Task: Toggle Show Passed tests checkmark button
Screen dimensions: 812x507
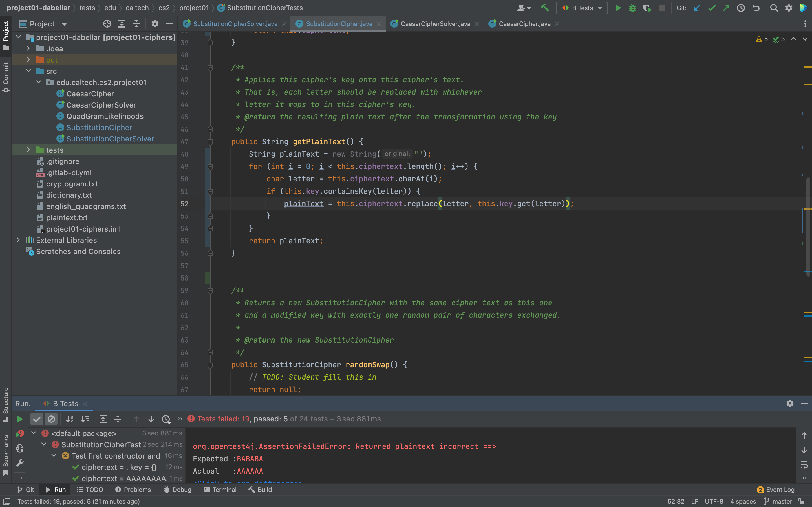Action: click(x=37, y=419)
